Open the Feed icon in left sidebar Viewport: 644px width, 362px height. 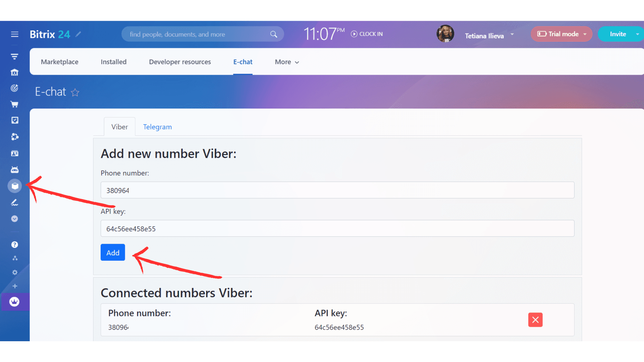click(14, 56)
